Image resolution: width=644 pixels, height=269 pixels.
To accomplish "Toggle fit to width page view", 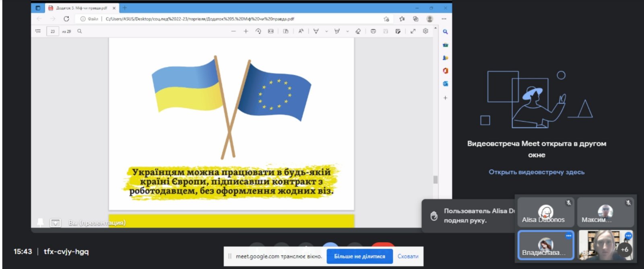I will click(x=271, y=31).
